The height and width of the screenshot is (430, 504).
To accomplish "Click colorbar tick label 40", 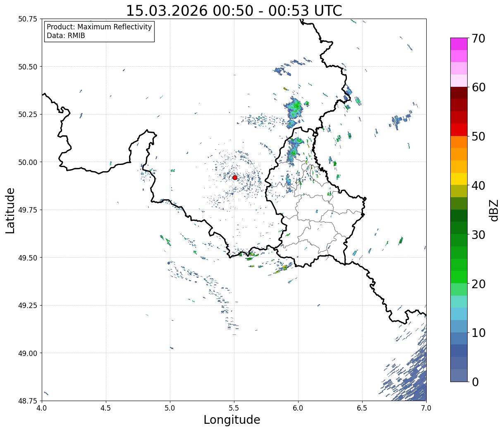I will pos(478,186).
